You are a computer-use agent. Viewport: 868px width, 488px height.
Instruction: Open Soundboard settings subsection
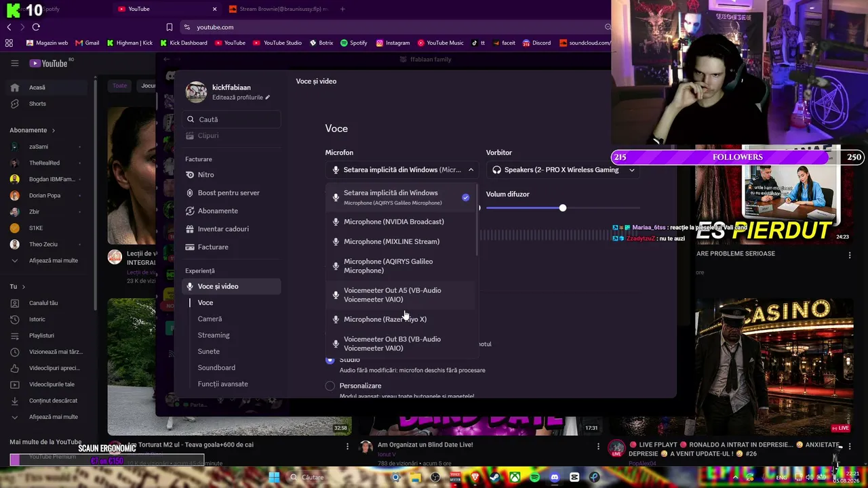216,367
